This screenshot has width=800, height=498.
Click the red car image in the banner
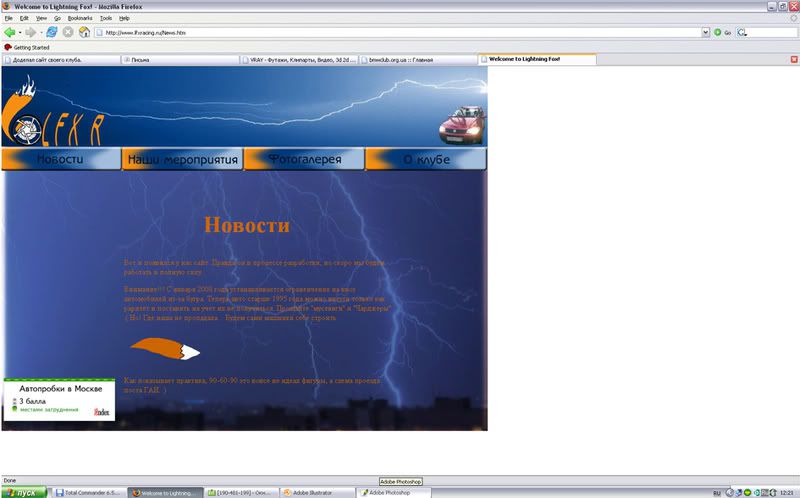pos(462,125)
